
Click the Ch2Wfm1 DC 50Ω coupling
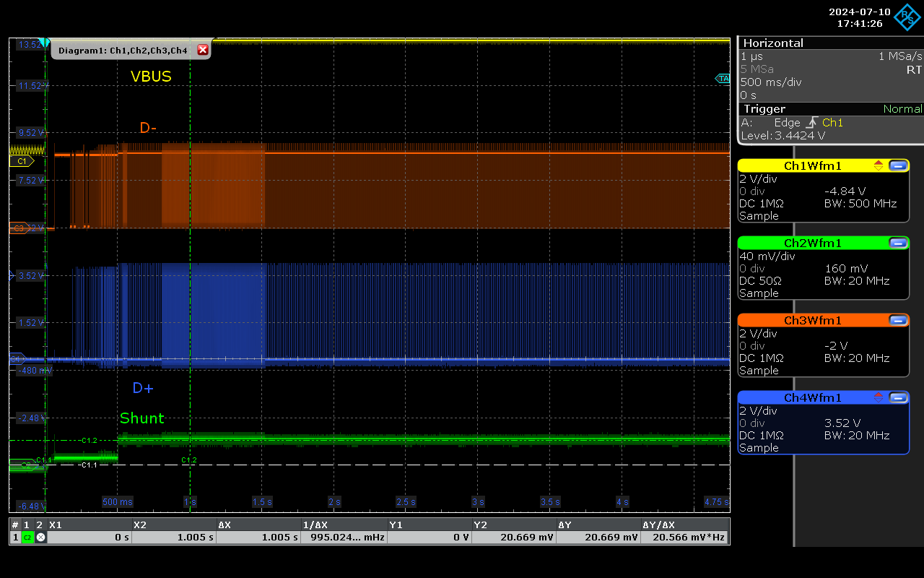[761, 280]
